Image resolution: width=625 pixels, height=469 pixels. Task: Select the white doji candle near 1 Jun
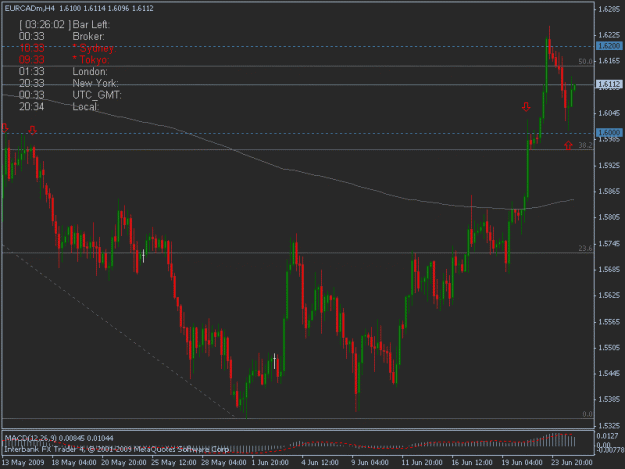click(x=275, y=361)
